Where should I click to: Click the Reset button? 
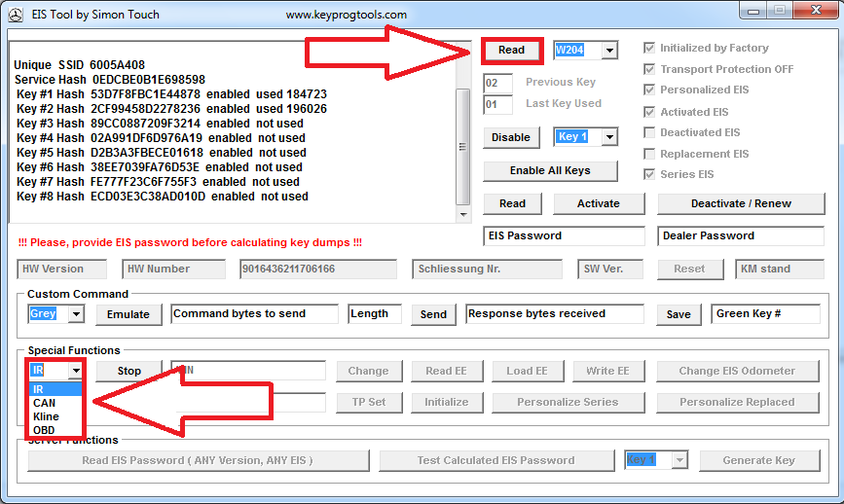[689, 269]
